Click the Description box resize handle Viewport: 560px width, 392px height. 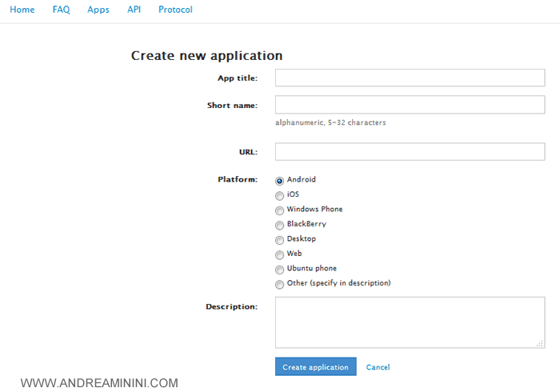click(540, 343)
